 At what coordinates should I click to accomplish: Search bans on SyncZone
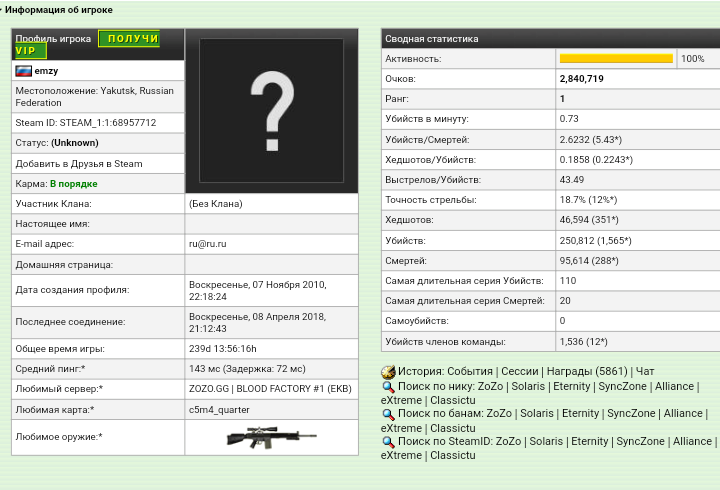[x=631, y=413]
